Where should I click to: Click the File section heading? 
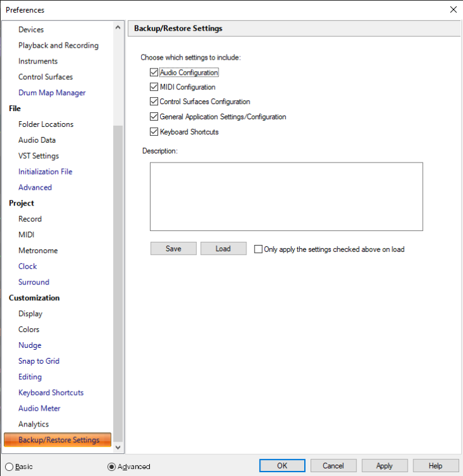coord(15,109)
